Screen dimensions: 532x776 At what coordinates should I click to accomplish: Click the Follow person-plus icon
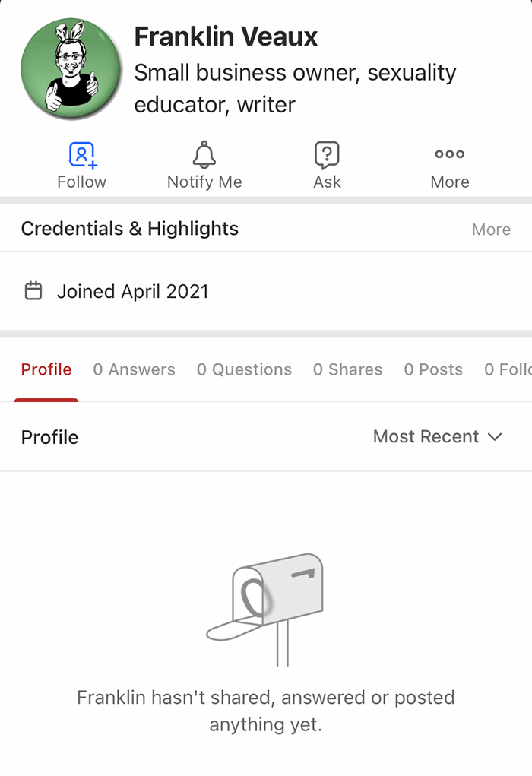pos(83,155)
